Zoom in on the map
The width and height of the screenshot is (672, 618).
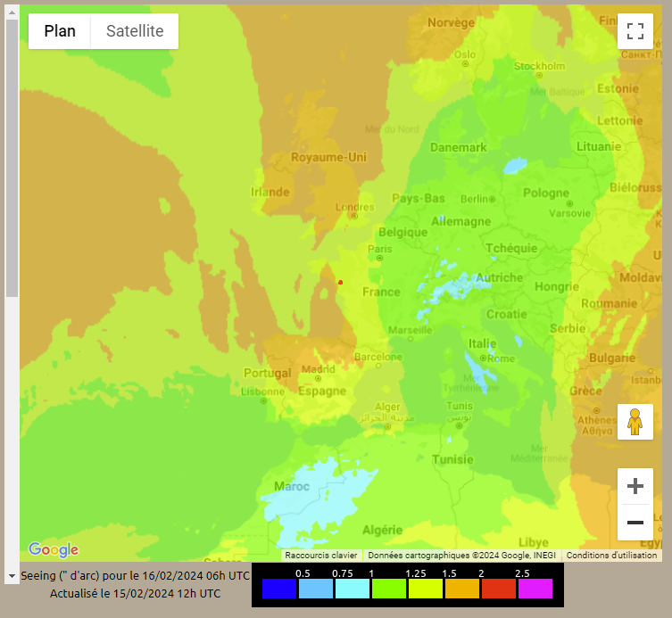click(635, 486)
